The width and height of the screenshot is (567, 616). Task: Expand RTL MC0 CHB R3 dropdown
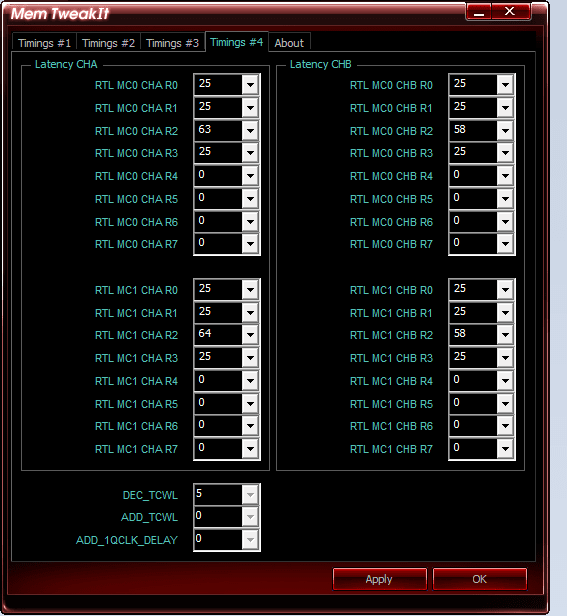pyautogui.click(x=505, y=152)
